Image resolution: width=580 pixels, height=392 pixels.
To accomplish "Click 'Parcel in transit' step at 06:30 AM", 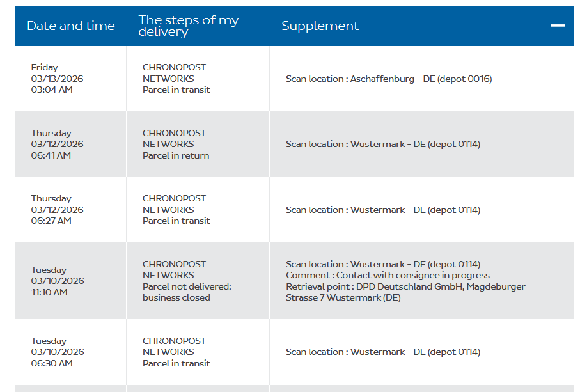I will pos(176,363).
